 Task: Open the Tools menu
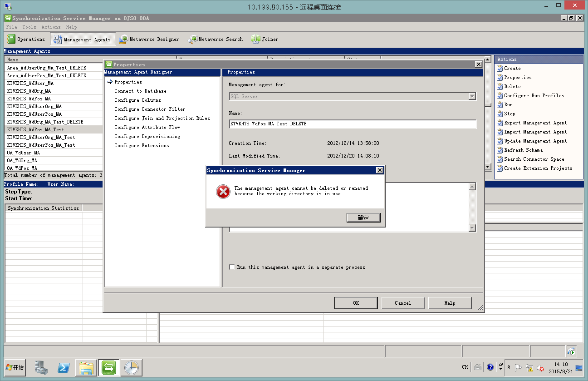coord(29,27)
